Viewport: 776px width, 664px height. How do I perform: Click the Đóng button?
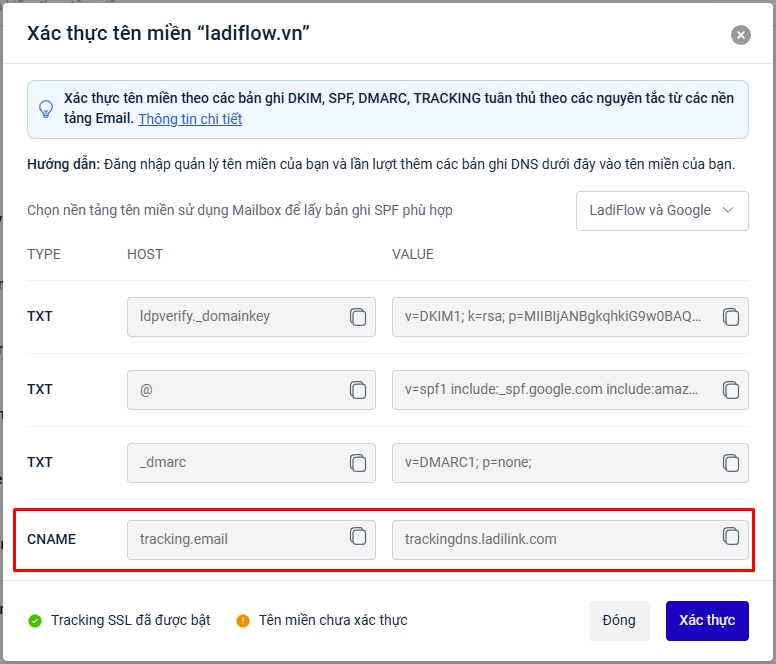(x=619, y=620)
